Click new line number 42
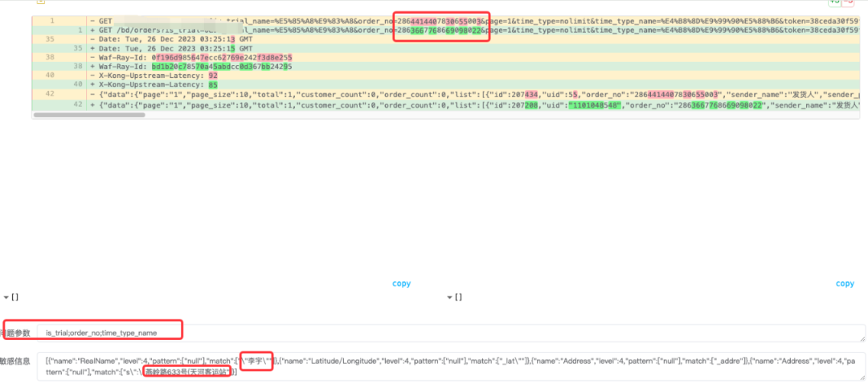Image resolution: width=868 pixels, height=388 pixels. point(78,104)
